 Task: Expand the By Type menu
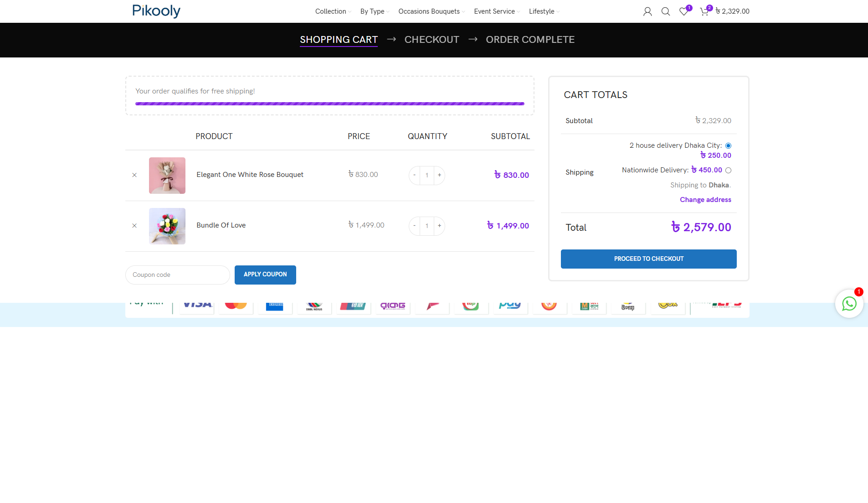pos(375,11)
